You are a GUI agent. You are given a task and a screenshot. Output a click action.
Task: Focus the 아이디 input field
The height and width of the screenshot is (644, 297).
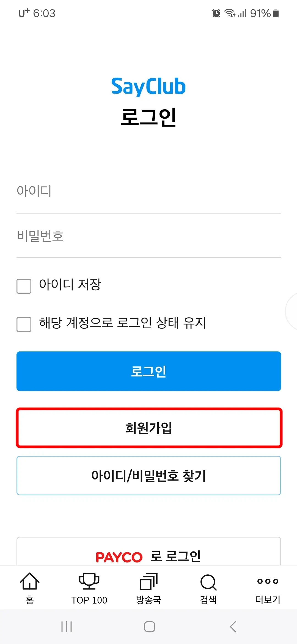click(148, 192)
